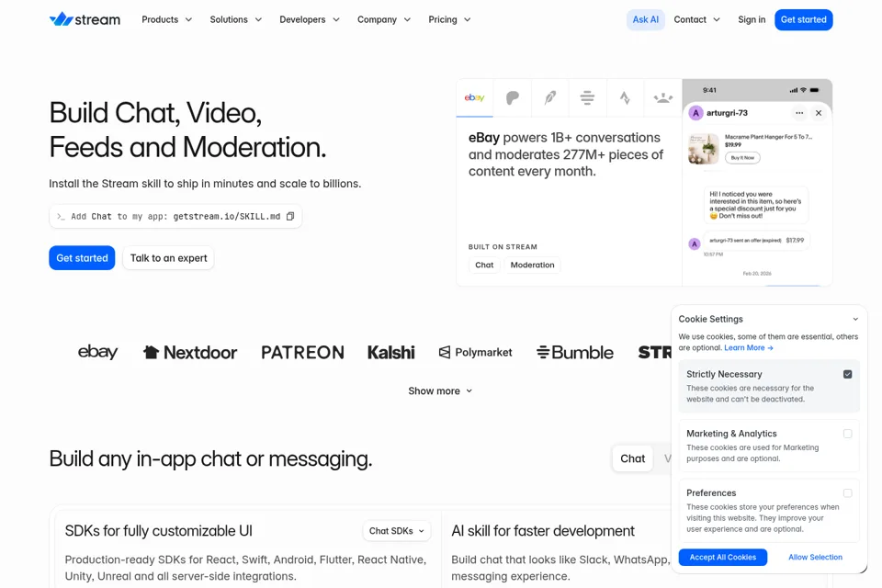This screenshot has width=882, height=588.
Task: Select the feather icon tab in showcase
Action: click(x=550, y=98)
